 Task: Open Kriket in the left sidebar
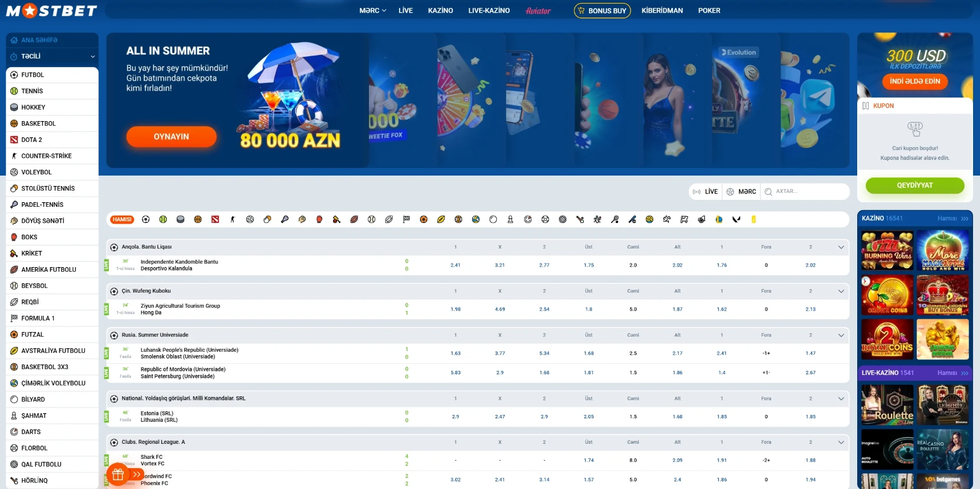click(x=52, y=253)
